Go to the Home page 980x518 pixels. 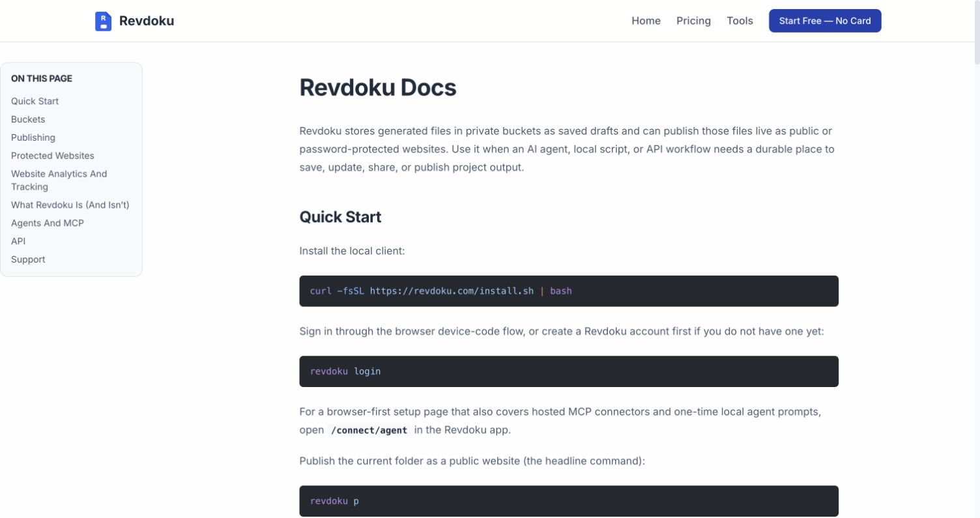click(x=646, y=21)
